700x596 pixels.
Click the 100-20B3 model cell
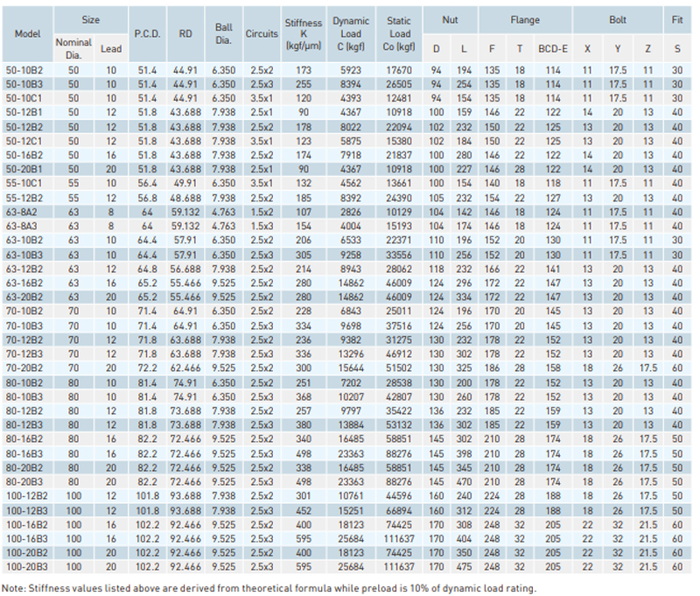(x=25, y=568)
